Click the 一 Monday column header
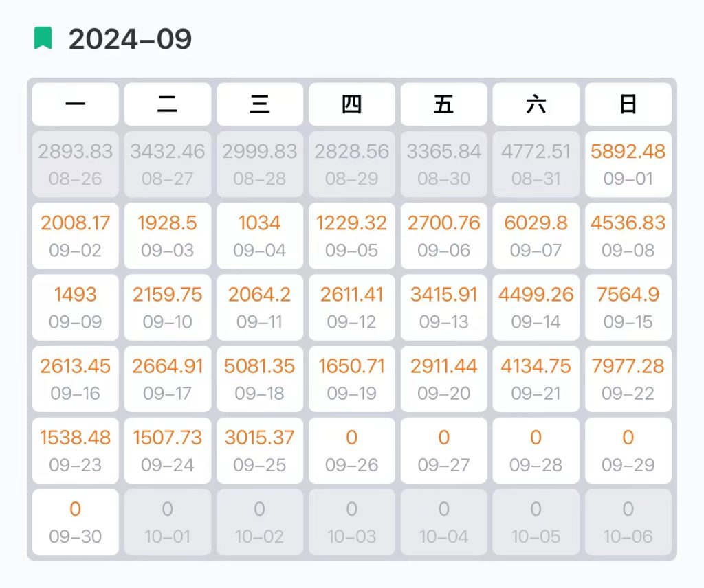The width and height of the screenshot is (704, 588). [x=76, y=104]
